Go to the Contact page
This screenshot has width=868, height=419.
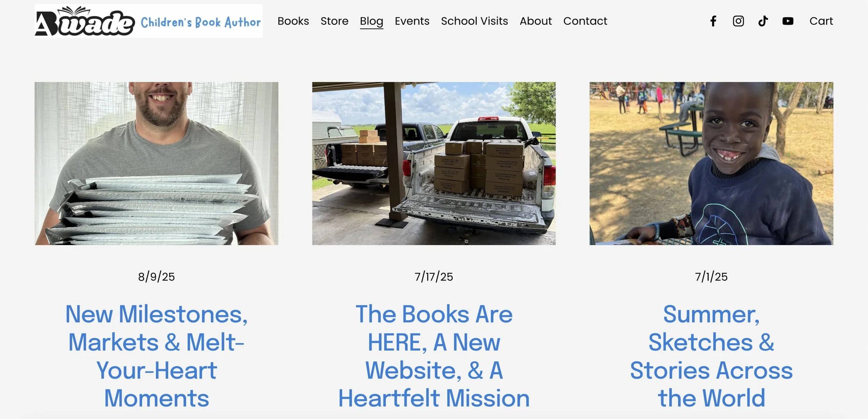pyautogui.click(x=585, y=21)
